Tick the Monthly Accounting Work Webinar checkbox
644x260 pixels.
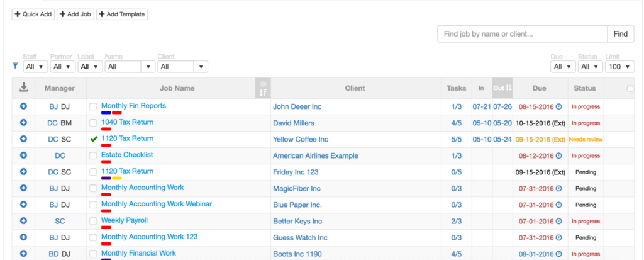[x=94, y=205]
